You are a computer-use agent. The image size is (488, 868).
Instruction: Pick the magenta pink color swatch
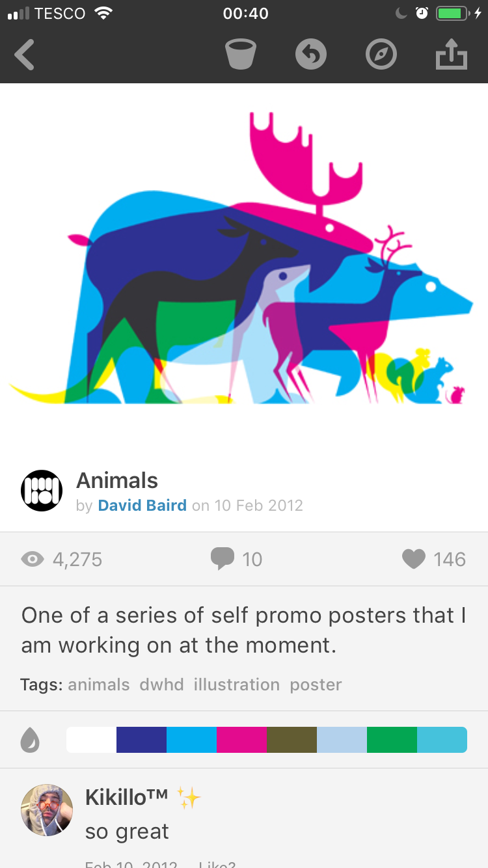tap(241, 740)
